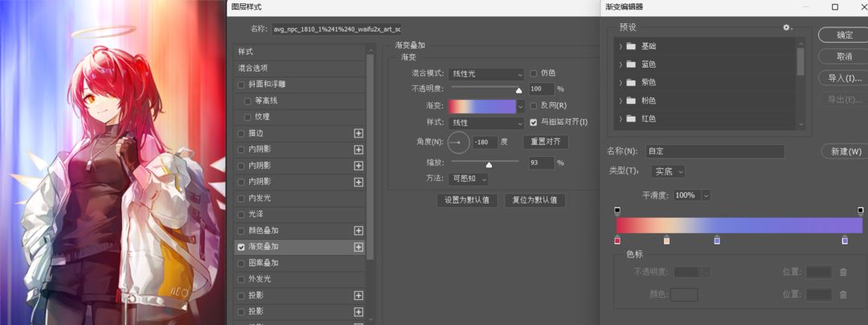Uncheck the 渐变叠加 effect checkbox

pos(241,247)
